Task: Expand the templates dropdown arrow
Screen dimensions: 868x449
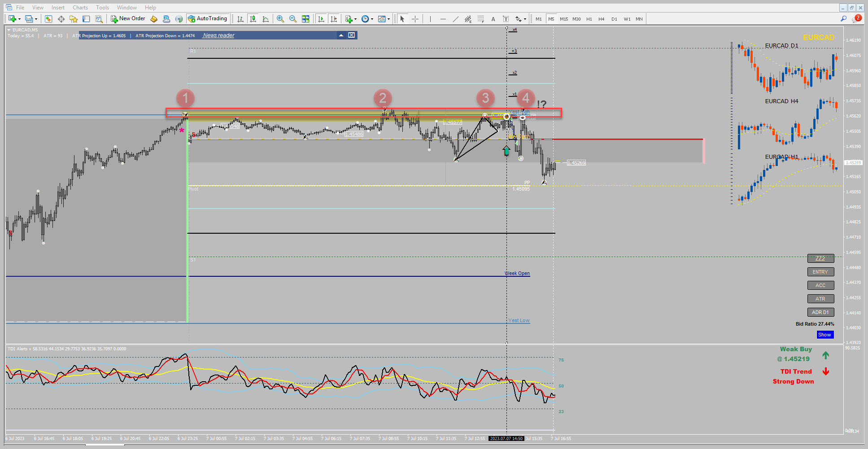Action: pos(388,19)
